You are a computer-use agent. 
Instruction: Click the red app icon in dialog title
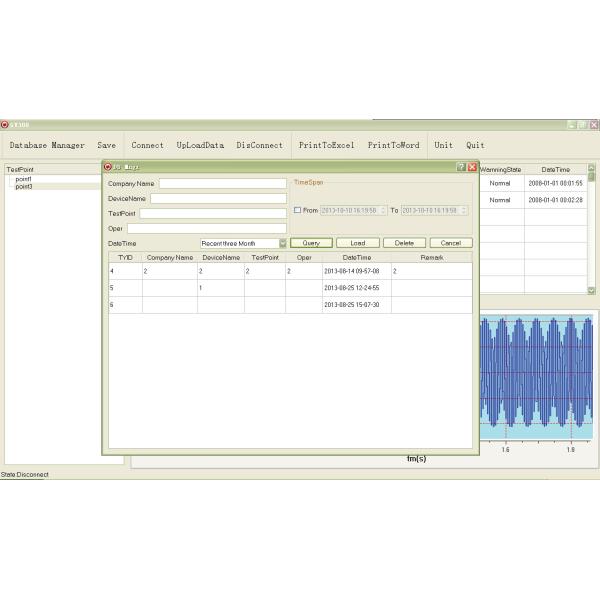tap(108, 167)
